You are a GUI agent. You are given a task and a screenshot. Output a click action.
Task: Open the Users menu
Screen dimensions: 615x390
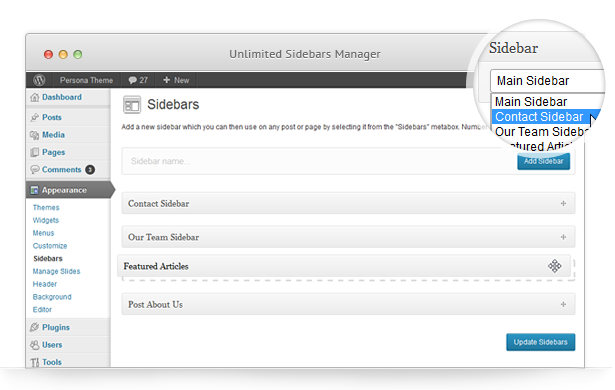[52, 345]
